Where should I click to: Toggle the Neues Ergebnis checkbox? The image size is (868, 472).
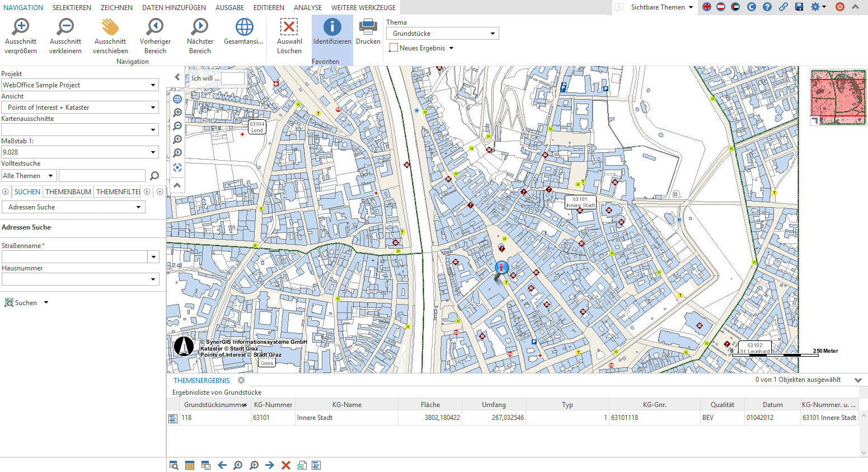(393, 48)
